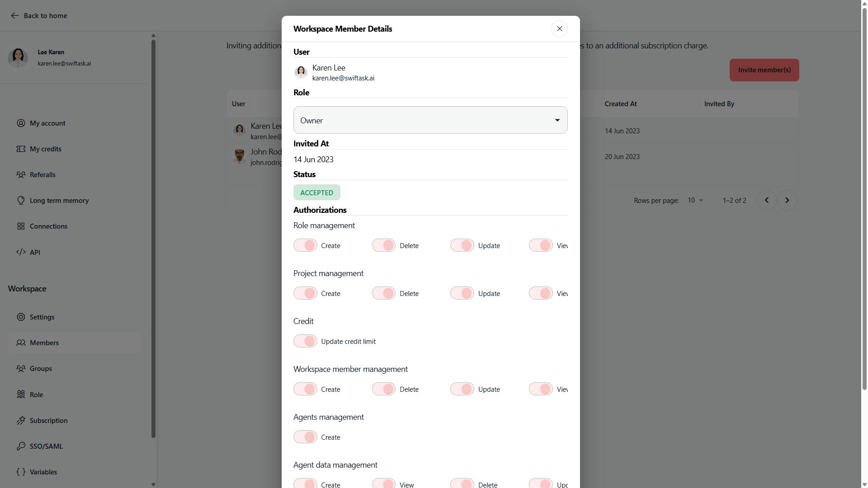Toggle Project management Delete permission

[x=384, y=293]
